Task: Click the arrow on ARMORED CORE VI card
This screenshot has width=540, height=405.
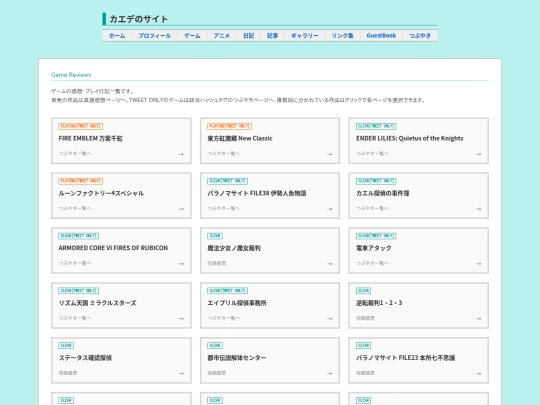Action: tap(181, 264)
